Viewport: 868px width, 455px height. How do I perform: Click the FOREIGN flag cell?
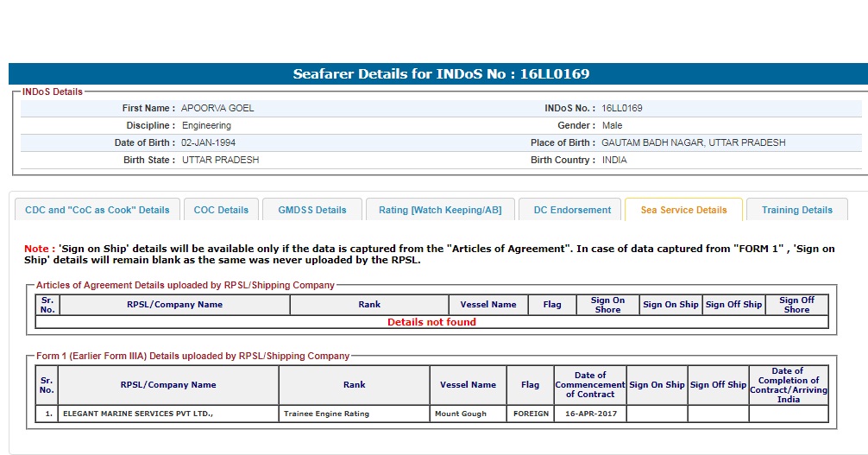click(x=531, y=414)
